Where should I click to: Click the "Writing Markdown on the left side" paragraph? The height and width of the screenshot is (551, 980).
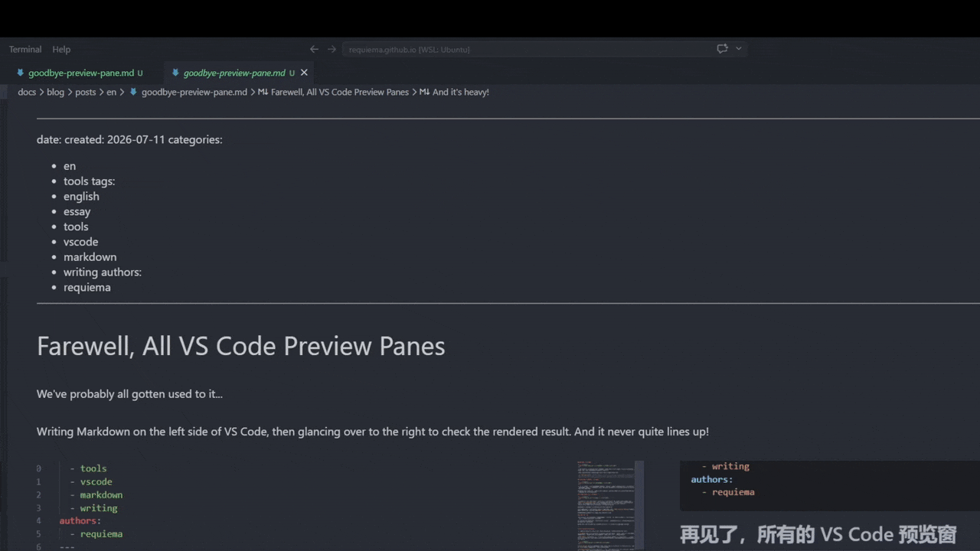(x=373, y=432)
